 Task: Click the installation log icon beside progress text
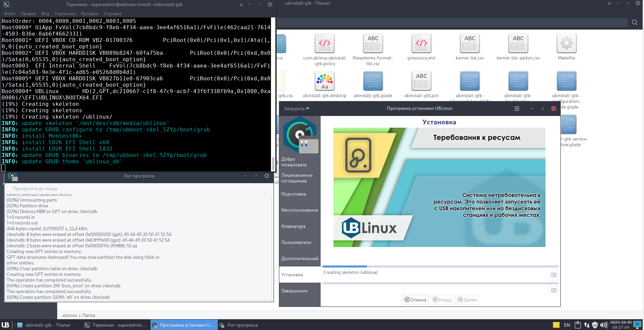click(x=554, y=275)
